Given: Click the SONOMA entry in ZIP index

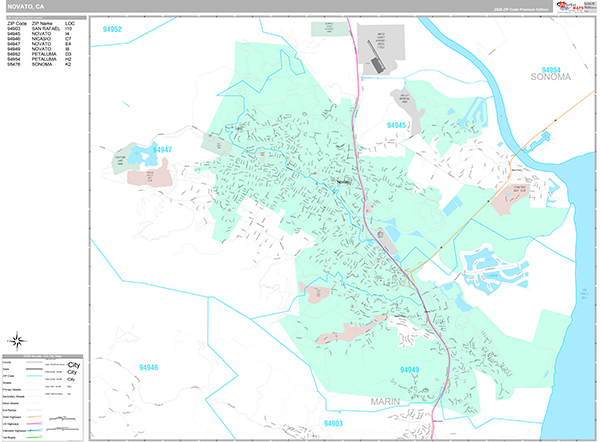Looking at the screenshot, I should (x=42, y=64).
